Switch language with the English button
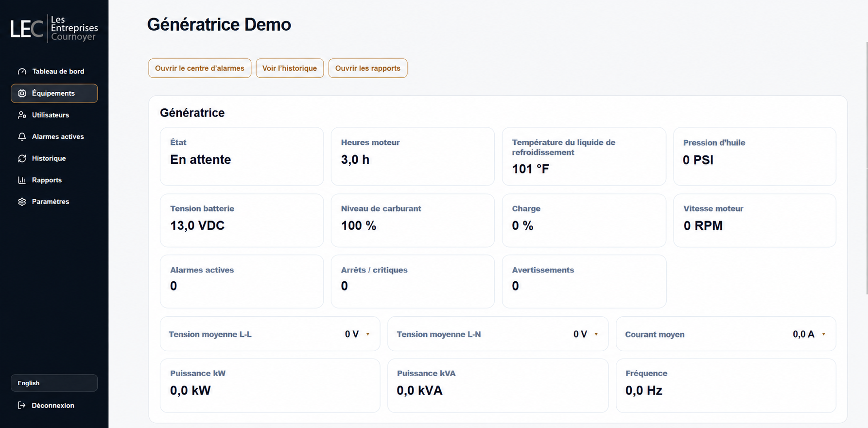Screen dimensions: 868x428 coord(54,383)
